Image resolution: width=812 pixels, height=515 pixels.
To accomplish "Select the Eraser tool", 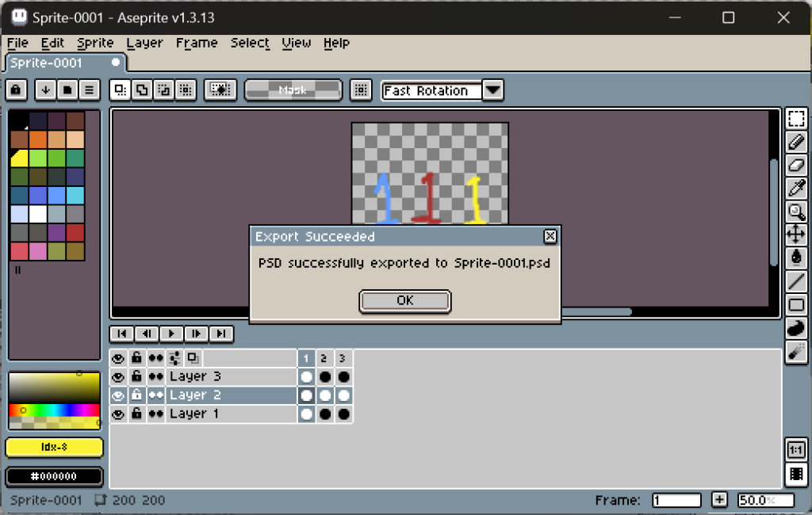I will [796, 165].
